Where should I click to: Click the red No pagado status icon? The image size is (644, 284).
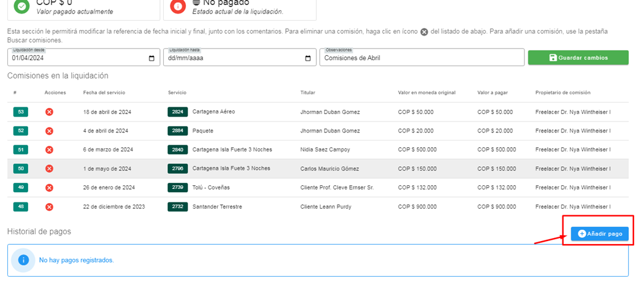178,6
